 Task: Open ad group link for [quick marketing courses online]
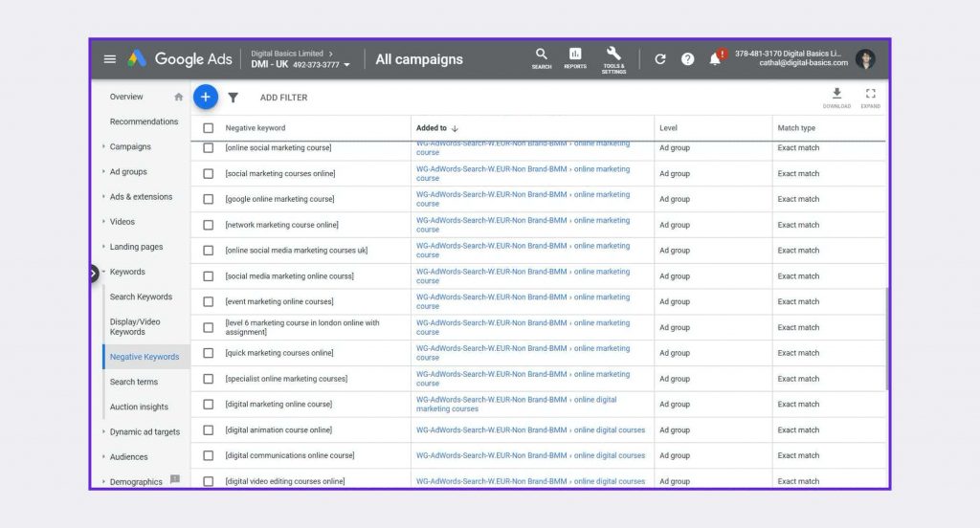pyautogui.click(x=523, y=353)
